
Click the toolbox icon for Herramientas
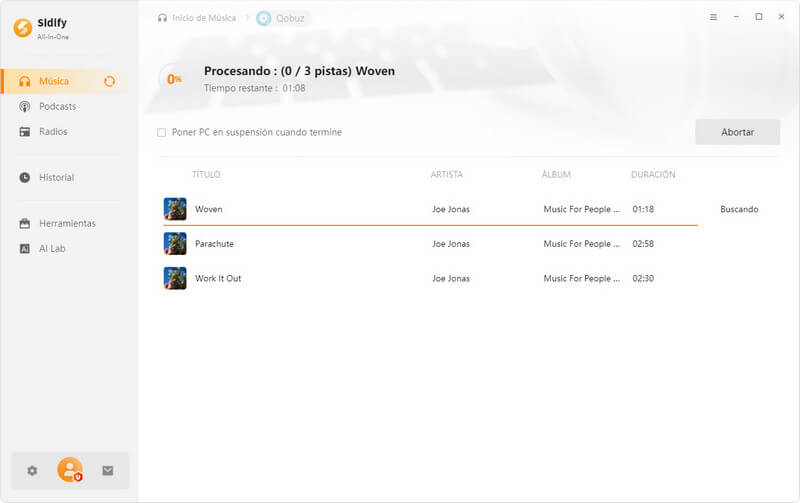(x=24, y=223)
